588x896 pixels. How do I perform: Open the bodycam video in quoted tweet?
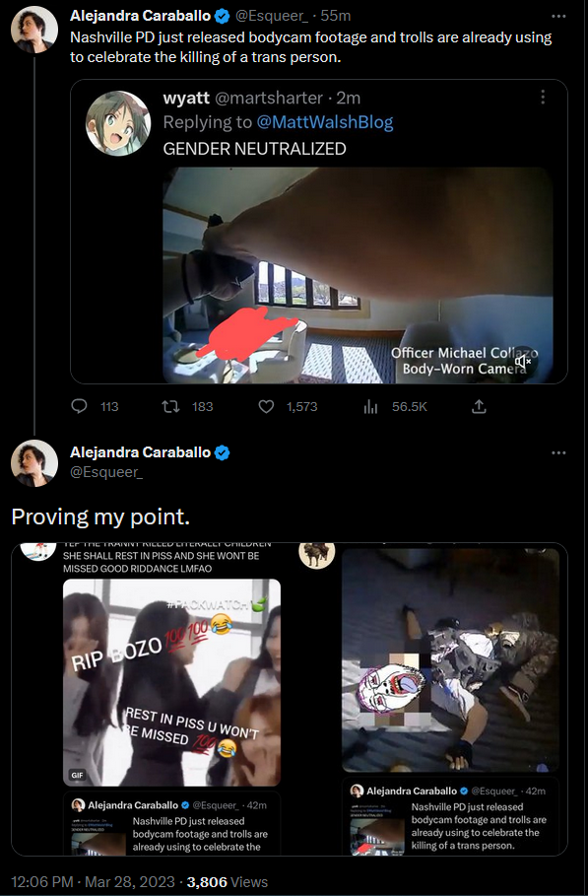[x=358, y=275]
